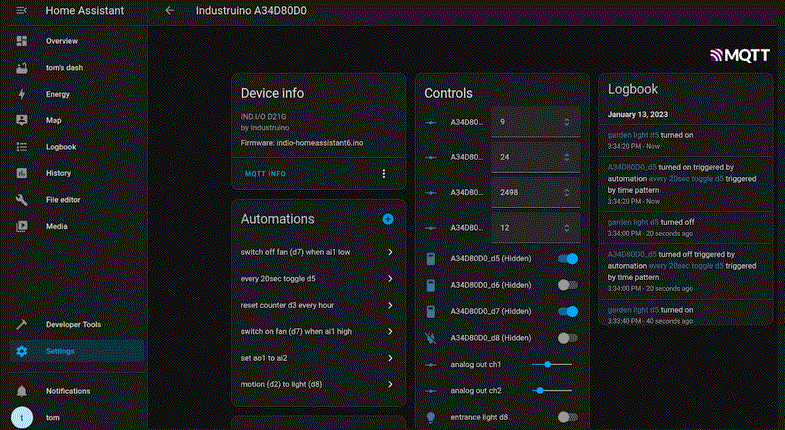Open the Logbook sidebar item
Viewport: 785px width, 430px height.
61,147
